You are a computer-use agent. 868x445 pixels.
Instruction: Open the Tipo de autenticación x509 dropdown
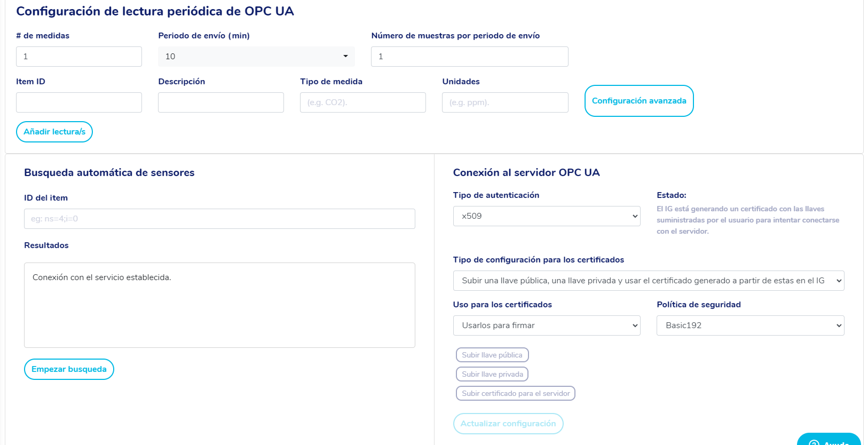(546, 216)
